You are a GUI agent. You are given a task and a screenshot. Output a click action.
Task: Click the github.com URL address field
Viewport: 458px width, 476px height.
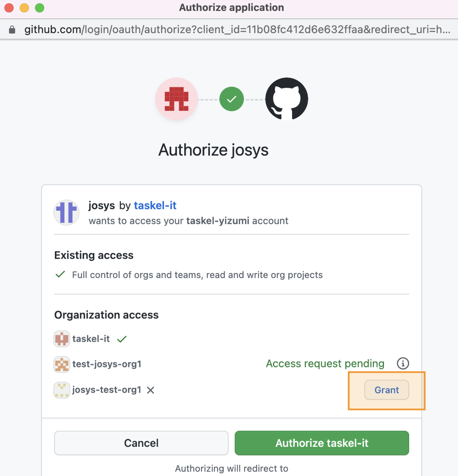235,30
